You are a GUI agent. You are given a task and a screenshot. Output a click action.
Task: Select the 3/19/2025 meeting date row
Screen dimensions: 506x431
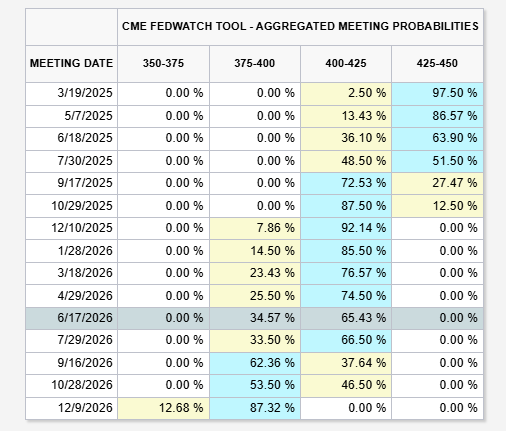click(x=254, y=93)
